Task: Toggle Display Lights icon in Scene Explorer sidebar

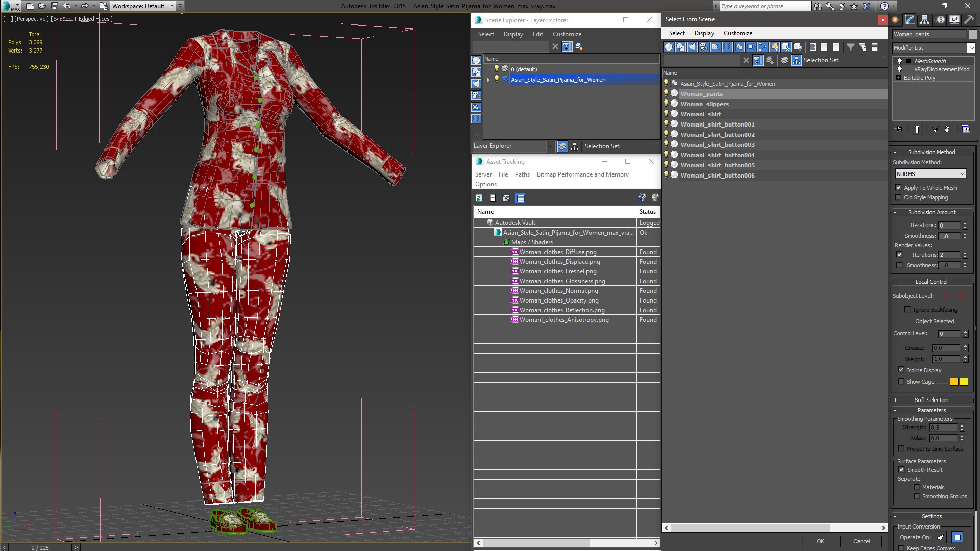Action: click(x=476, y=84)
